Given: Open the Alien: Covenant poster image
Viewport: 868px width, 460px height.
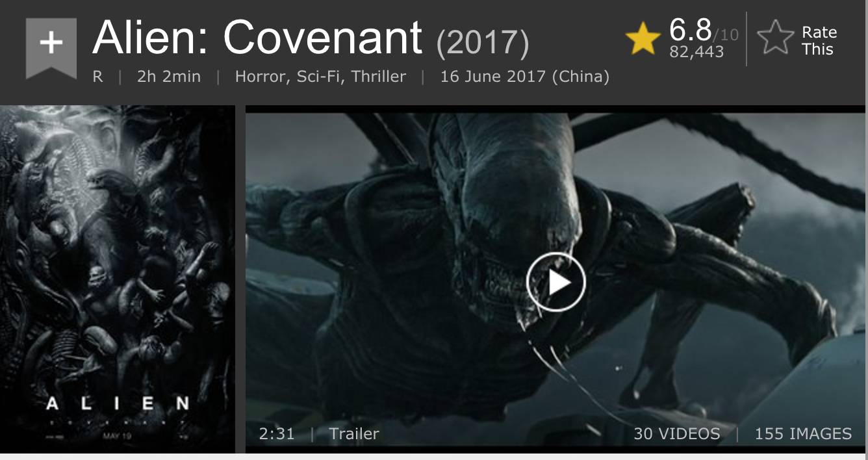Looking at the screenshot, I should (x=118, y=279).
